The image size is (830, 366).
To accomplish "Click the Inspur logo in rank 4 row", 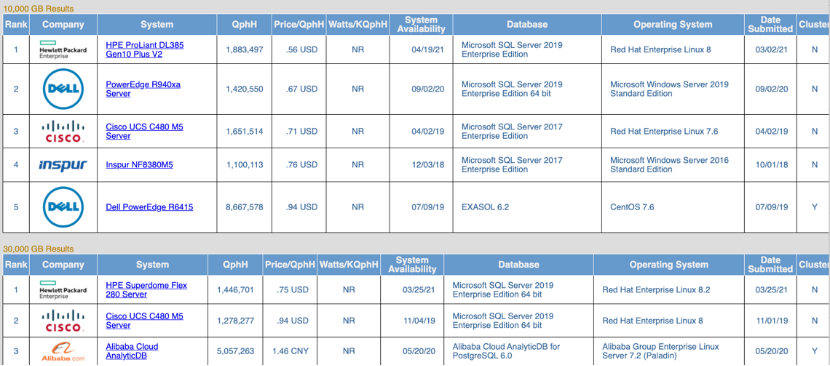I will coord(63,165).
